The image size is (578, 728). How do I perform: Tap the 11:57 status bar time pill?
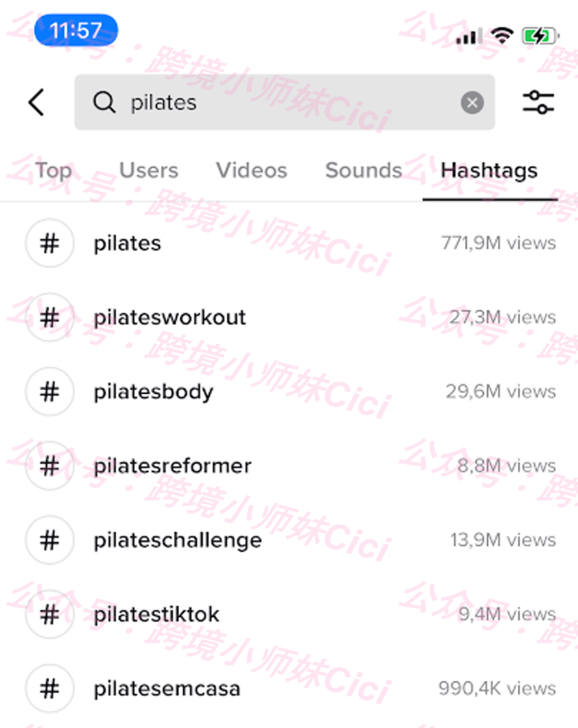[x=76, y=31]
